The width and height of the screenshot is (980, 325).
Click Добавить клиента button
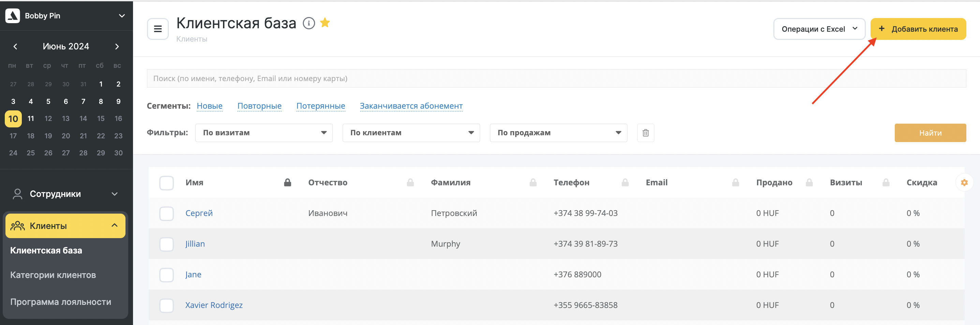[x=918, y=29]
